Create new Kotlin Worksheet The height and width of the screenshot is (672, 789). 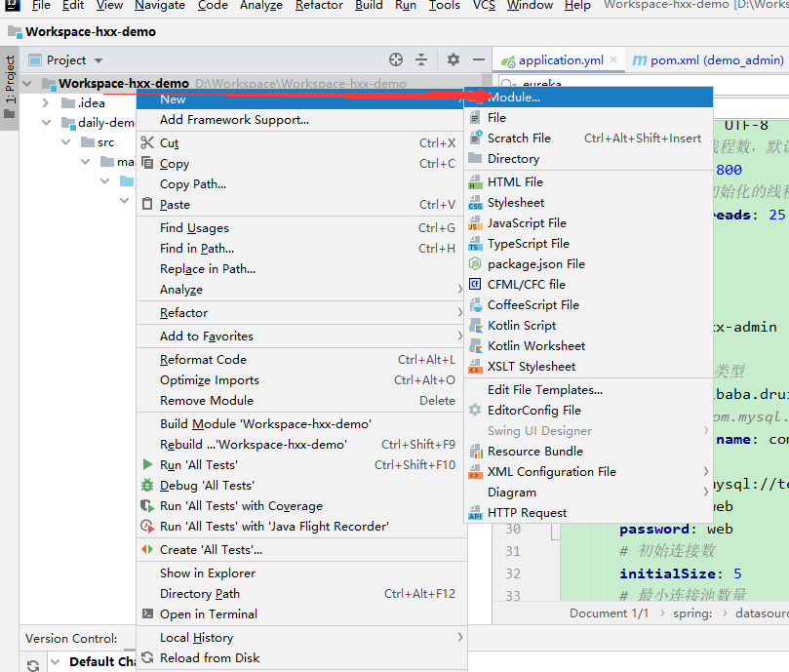(589, 346)
